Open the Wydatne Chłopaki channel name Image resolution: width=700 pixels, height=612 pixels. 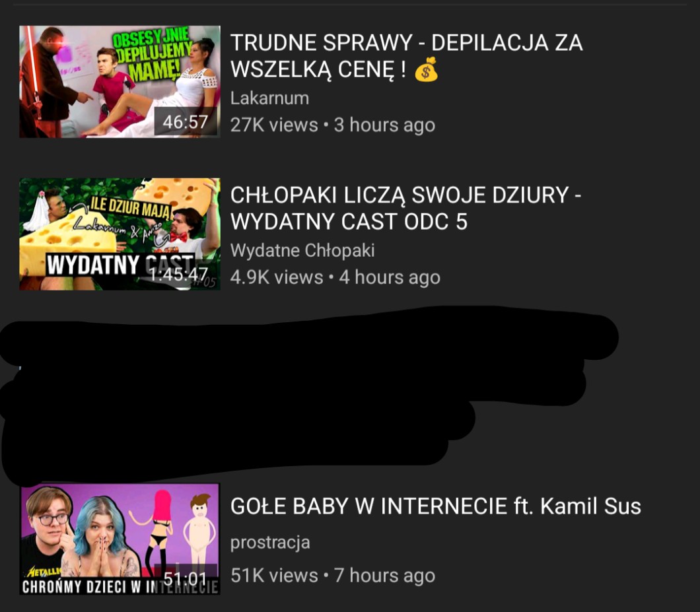pyautogui.click(x=302, y=250)
